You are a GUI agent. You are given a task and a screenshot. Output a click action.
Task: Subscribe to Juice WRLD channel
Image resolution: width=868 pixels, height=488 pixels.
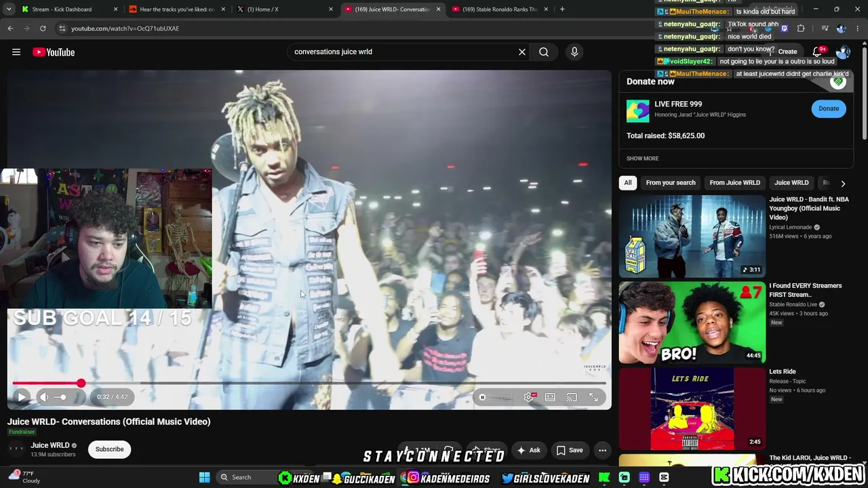point(109,449)
